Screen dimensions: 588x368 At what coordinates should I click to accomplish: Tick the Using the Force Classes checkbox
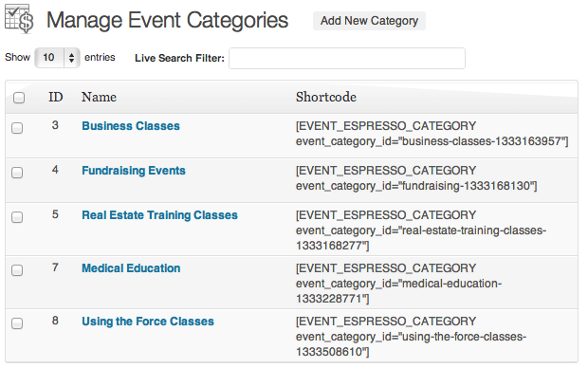pyautogui.click(x=17, y=323)
